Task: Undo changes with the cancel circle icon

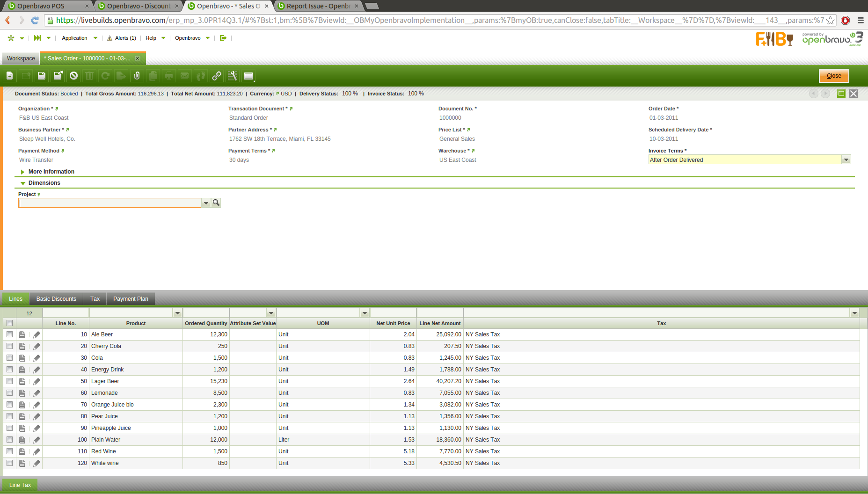Action: 73,76
